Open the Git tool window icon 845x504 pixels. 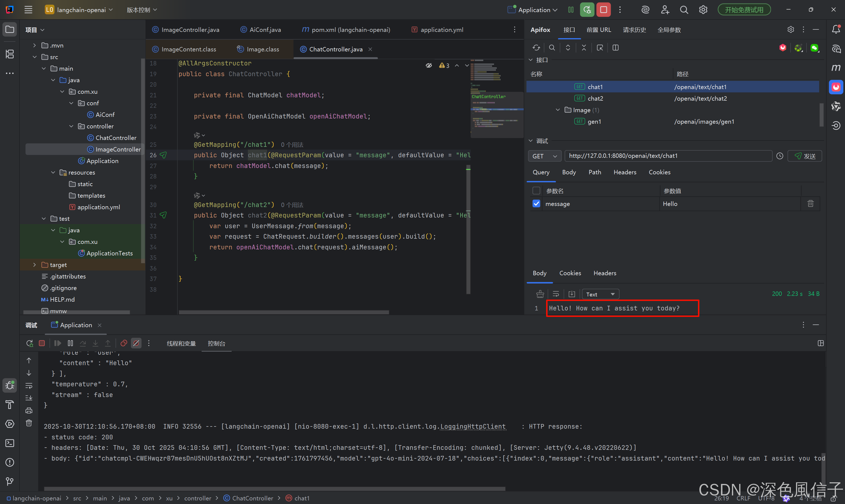pos(10,481)
